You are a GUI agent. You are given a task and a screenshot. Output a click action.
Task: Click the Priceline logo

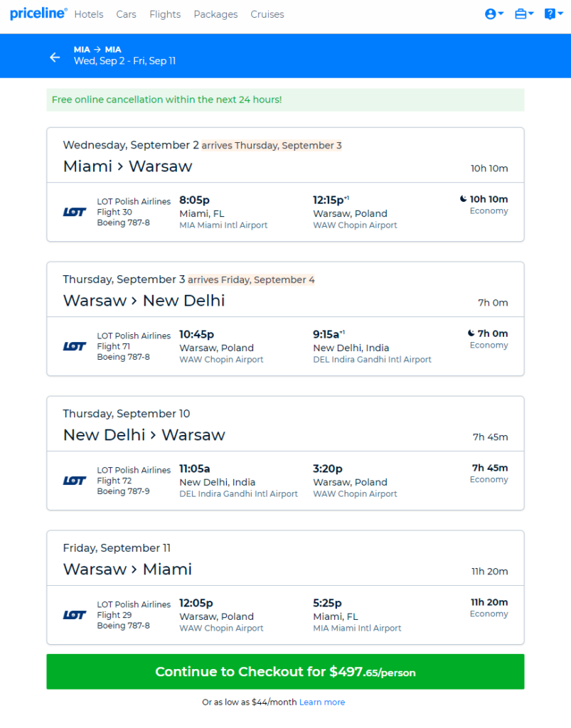pos(38,14)
